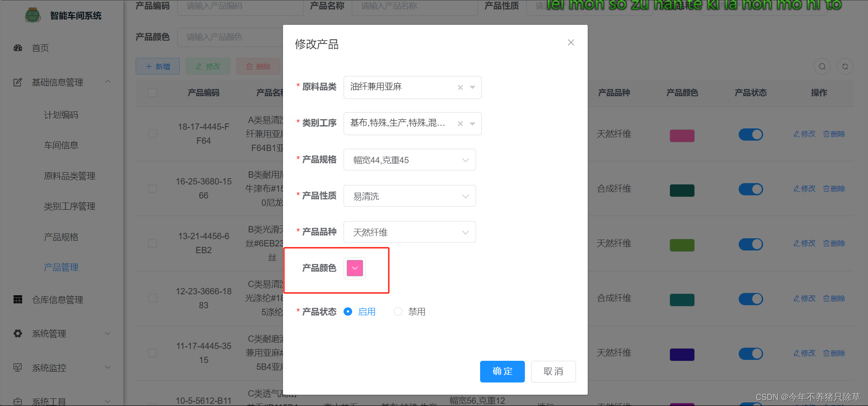Open 类别工序管理 in the sidebar
868x406 pixels.
point(70,206)
